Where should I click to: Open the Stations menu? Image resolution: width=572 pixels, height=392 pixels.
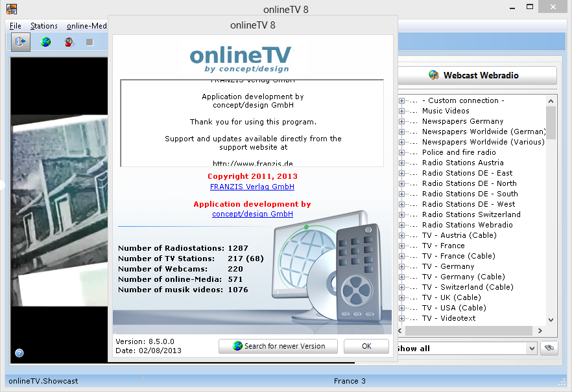click(x=44, y=26)
